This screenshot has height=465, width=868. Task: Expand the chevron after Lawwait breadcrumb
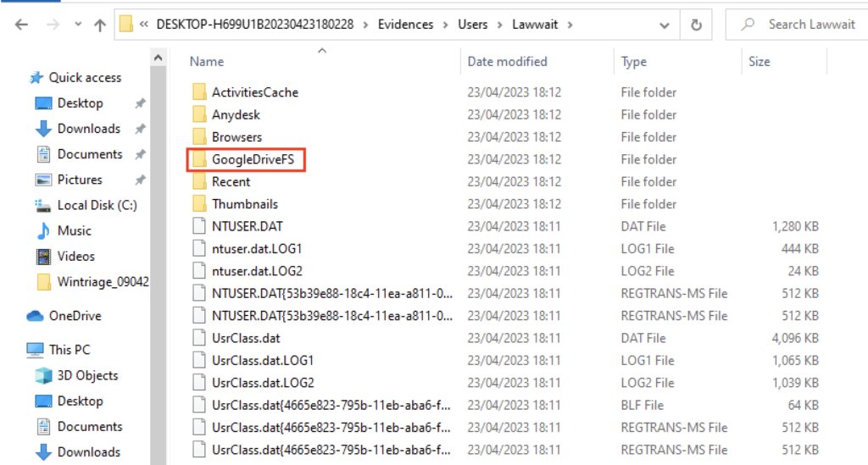pyautogui.click(x=570, y=25)
